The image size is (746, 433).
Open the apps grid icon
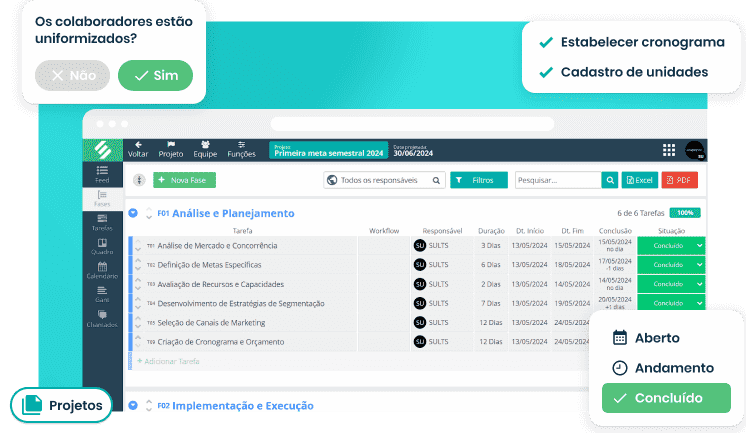(669, 150)
